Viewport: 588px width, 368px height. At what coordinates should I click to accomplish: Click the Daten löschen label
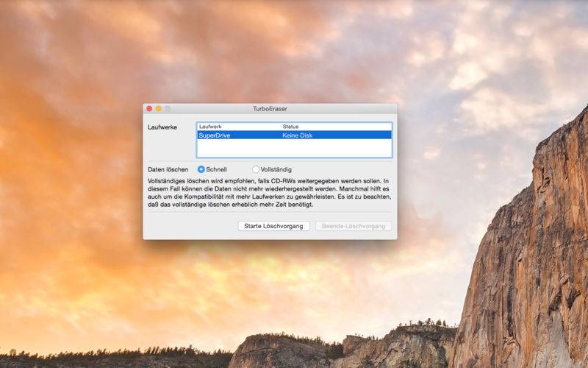point(168,169)
